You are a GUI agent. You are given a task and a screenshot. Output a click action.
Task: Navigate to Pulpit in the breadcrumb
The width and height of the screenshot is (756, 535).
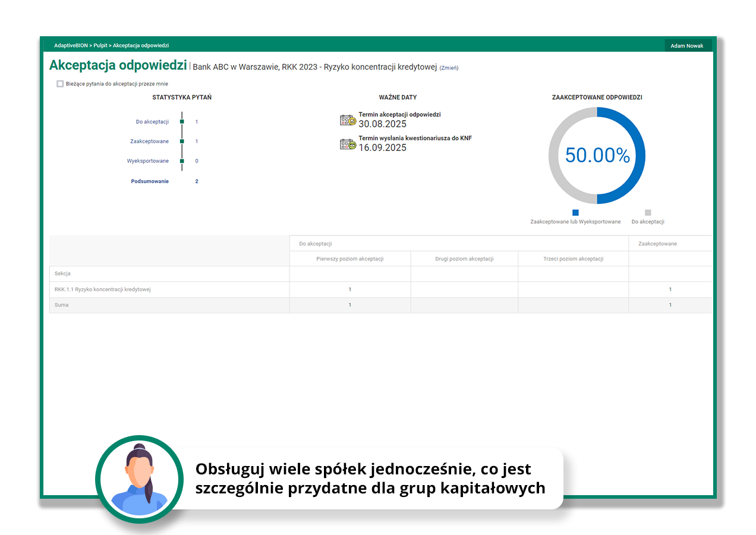[100, 46]
